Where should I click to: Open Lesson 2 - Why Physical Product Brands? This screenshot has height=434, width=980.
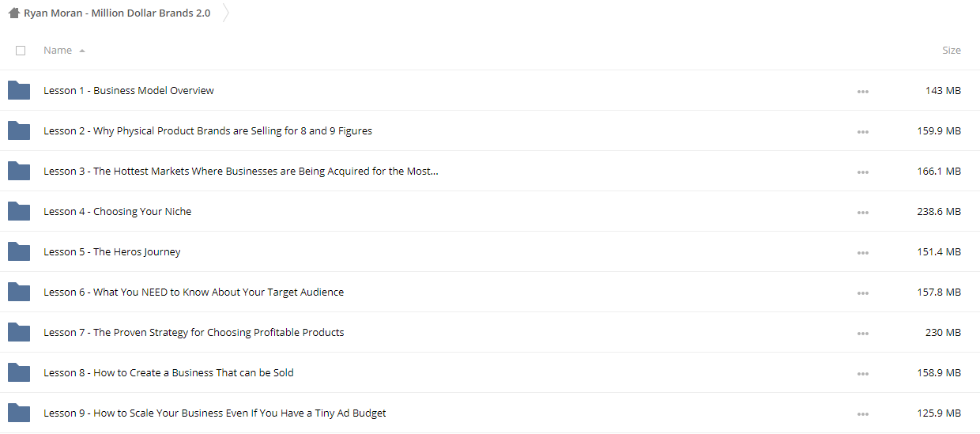(208, 130)
